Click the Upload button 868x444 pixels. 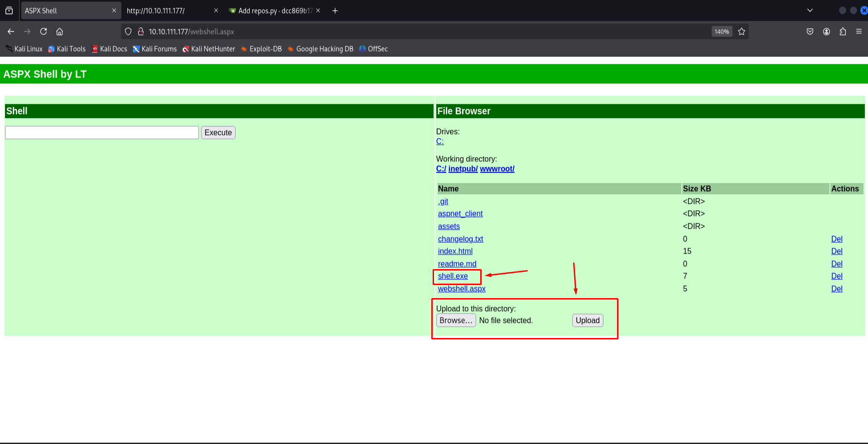coord(588,320)
